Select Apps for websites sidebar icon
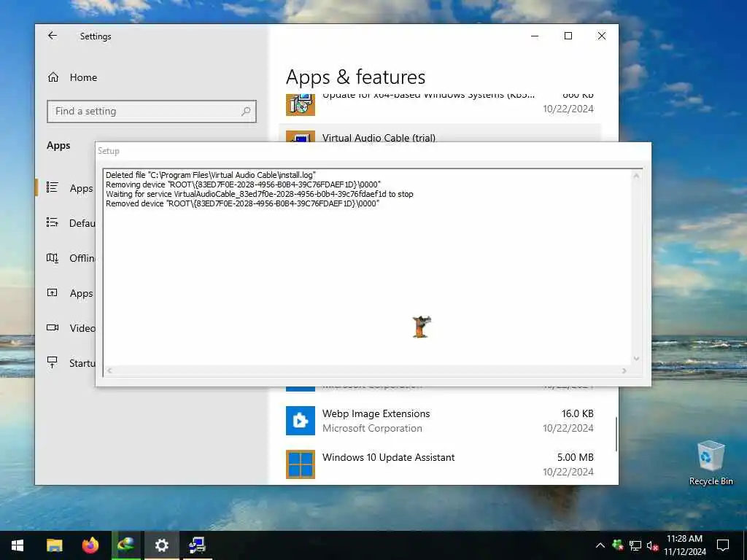 53,292
